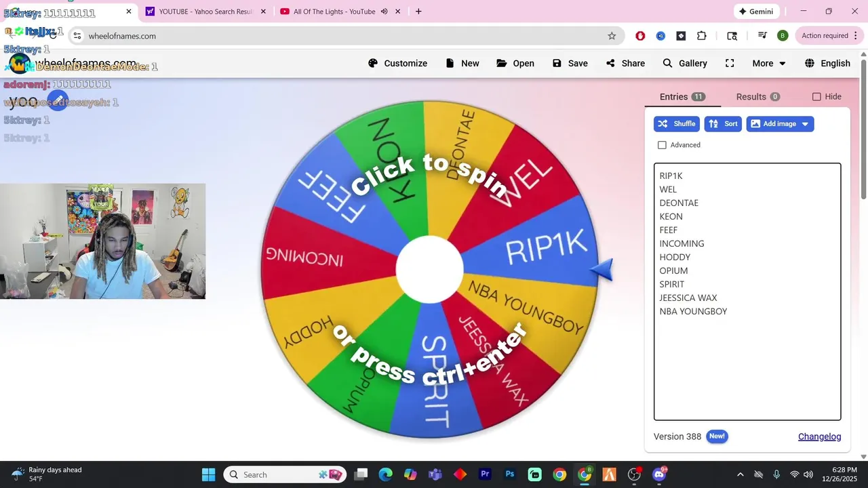The width and height of the screenshot is (868, 488).
Task: Open Discord from the taskbar
Action: 659,474
